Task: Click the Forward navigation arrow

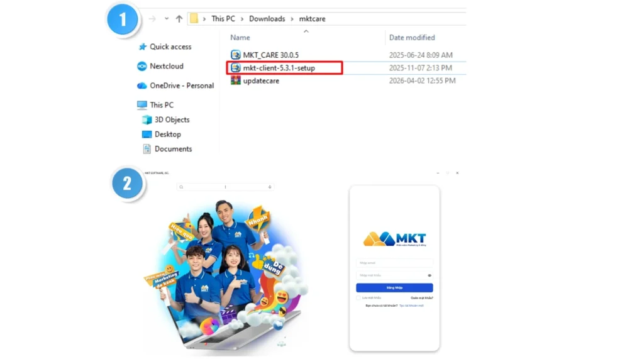Action: point(152,19)
